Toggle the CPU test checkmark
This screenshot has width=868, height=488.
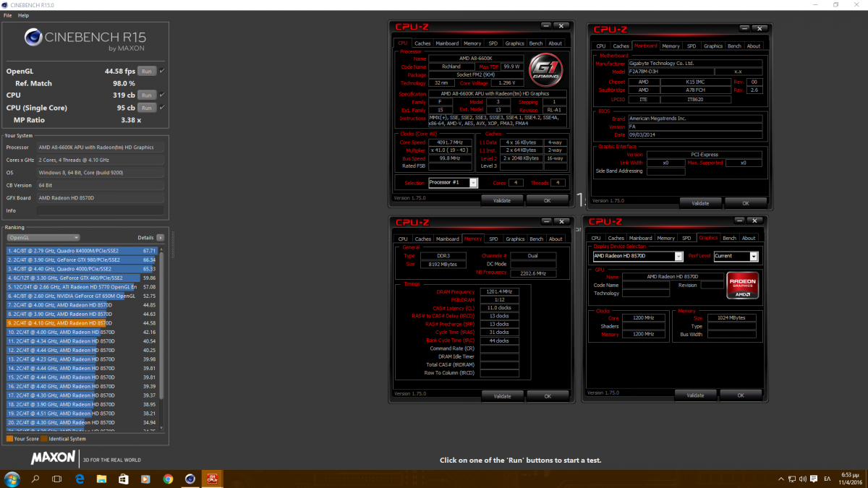[162, 95]
